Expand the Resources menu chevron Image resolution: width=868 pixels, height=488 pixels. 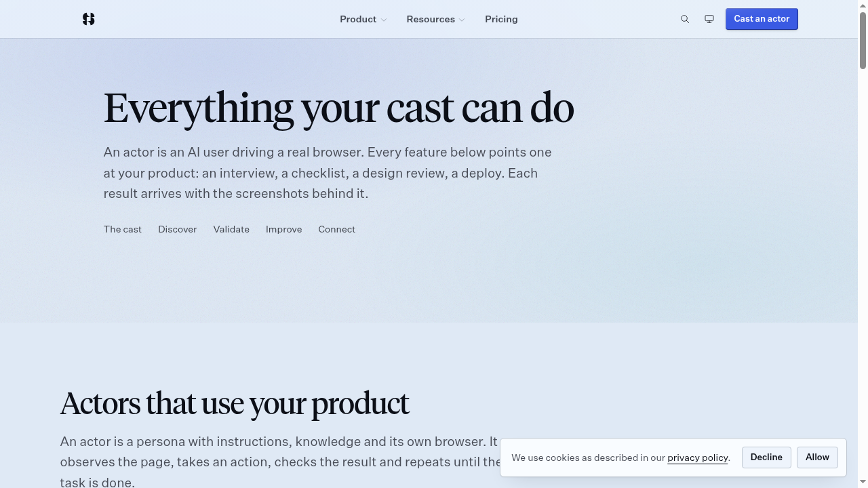(462, 20)
